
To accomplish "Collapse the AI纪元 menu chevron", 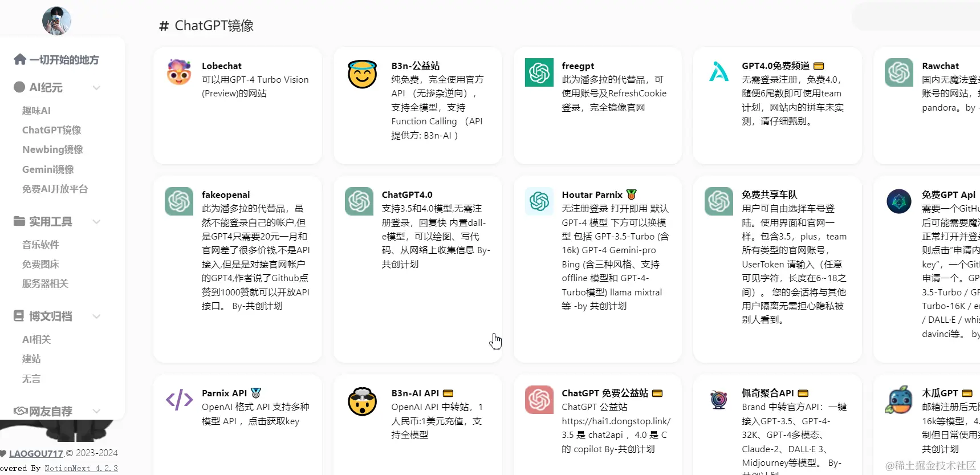I will point(96,87).
